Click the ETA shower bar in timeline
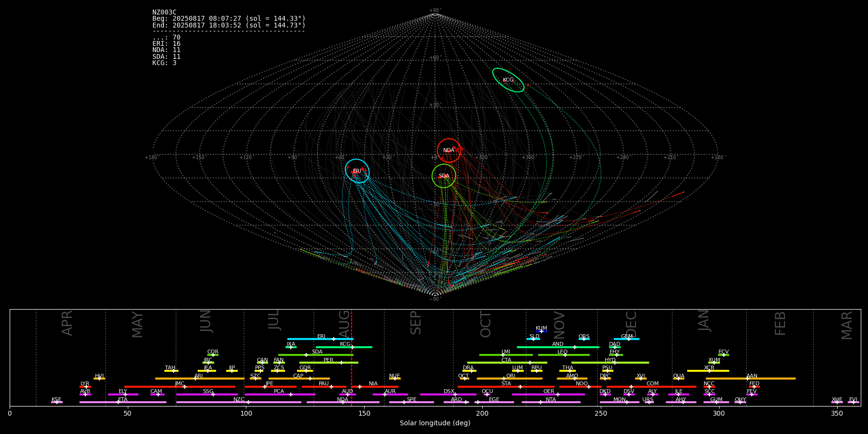Image resolution: width=868 pixels, height=434 pixels. (123, 402)
